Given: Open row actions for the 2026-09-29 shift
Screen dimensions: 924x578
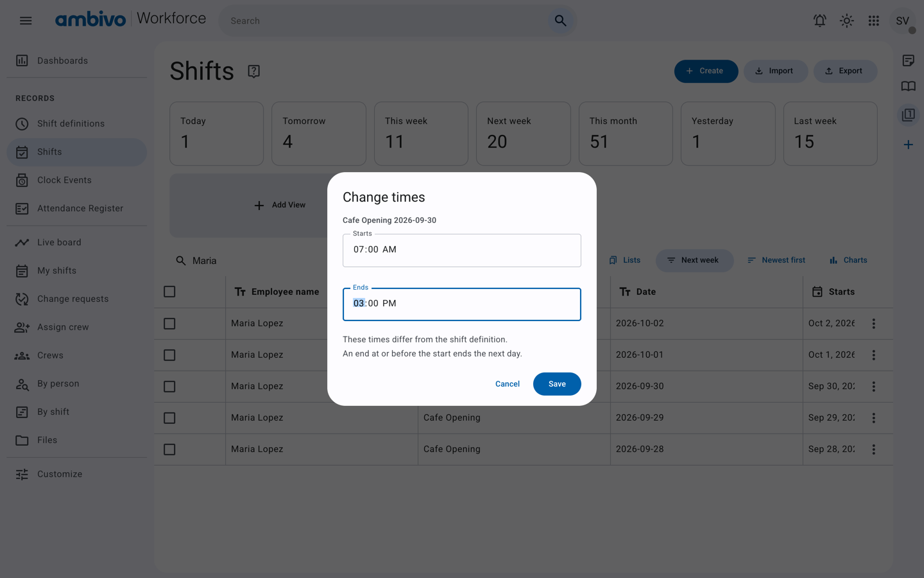Looking at the screenshot, I should pyautogui.click(x=873, y=418).
